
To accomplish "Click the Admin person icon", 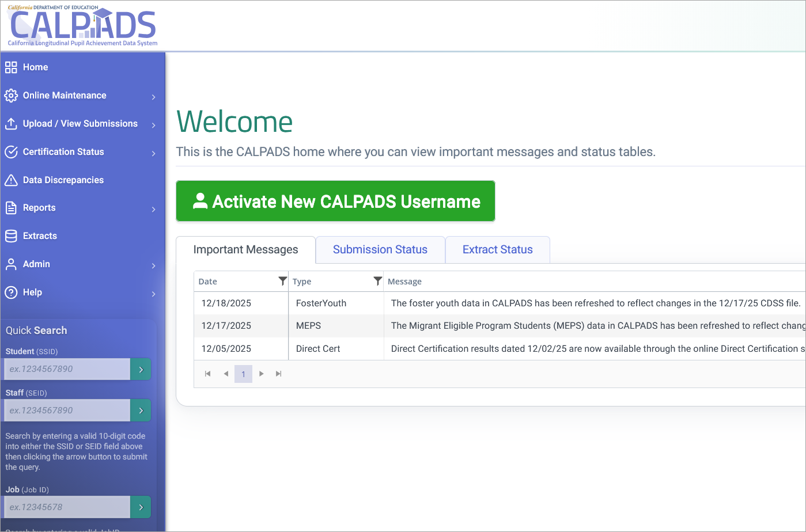I will point(11,264).
